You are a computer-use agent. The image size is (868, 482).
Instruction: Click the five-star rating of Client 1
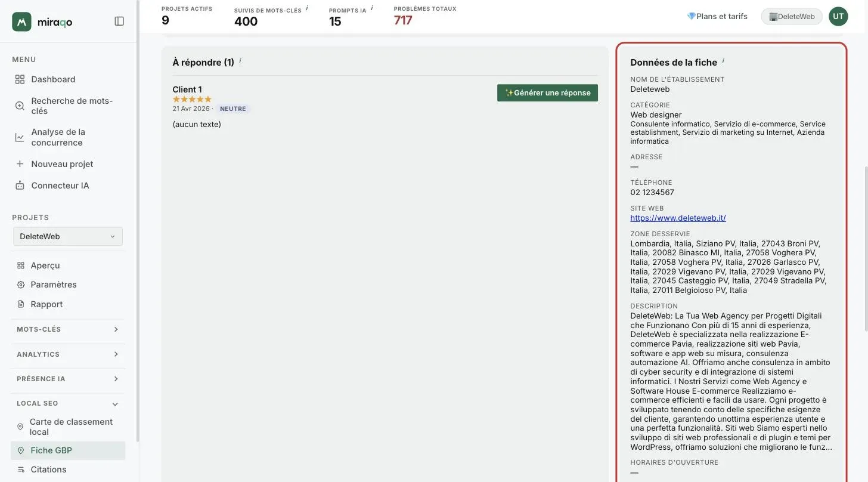(192, 99)
